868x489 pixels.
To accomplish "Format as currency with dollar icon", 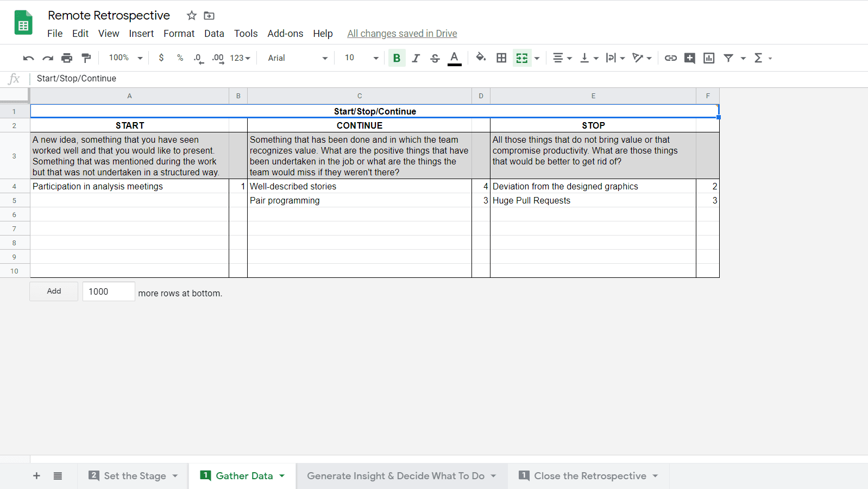I will [161, 58].
